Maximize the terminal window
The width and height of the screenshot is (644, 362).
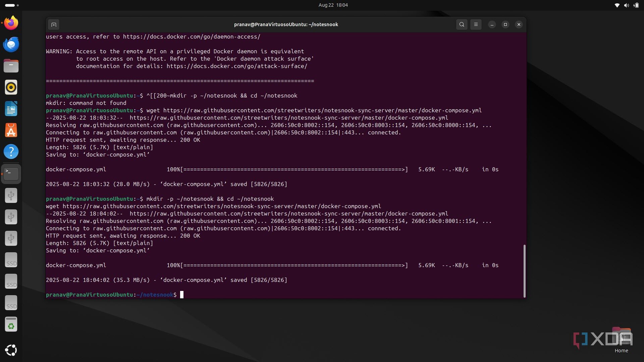tap(505, 24)
